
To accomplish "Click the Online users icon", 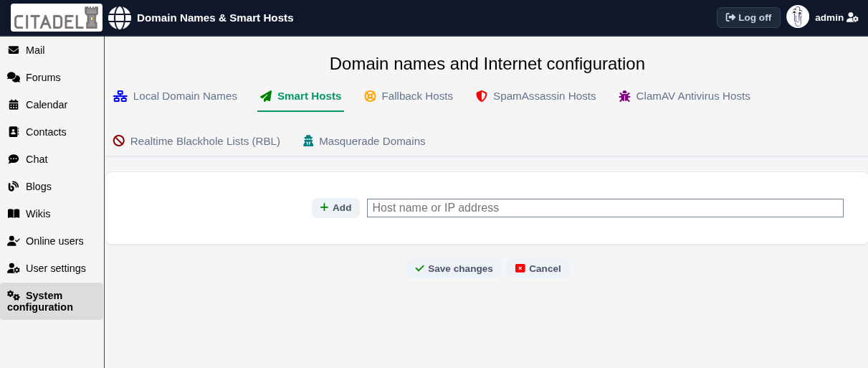I will point(14,241).
